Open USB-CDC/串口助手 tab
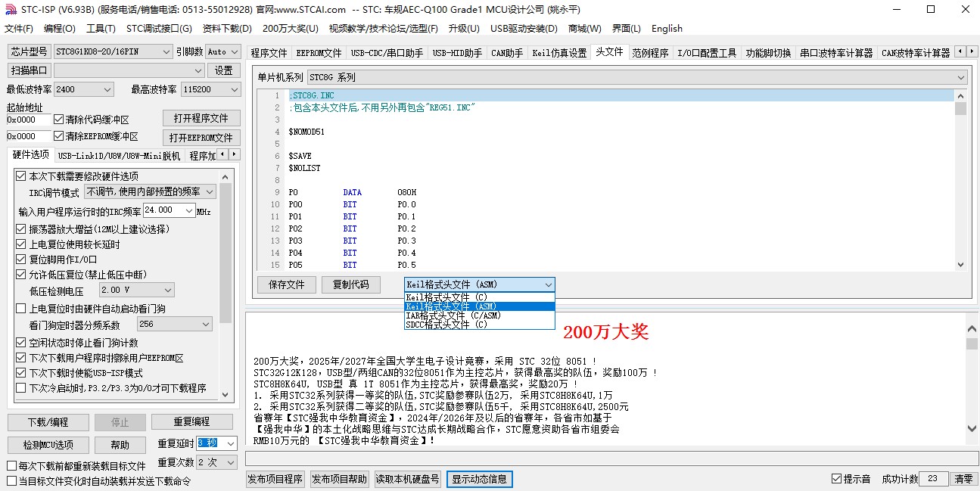This screenshot has height=491, width=980. (387, 53)
